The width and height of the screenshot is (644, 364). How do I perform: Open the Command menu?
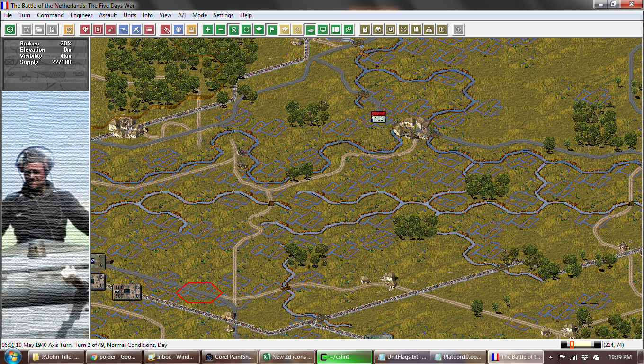click(50, 15)
